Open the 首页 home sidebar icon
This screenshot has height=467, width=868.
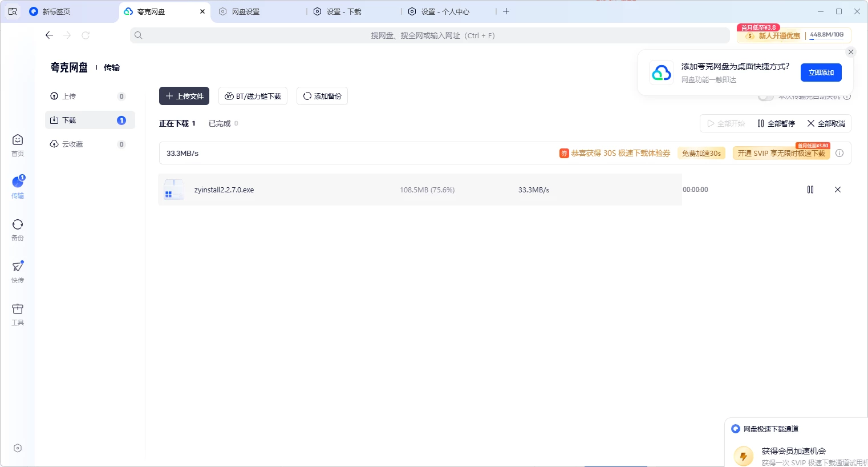(18, 145)
